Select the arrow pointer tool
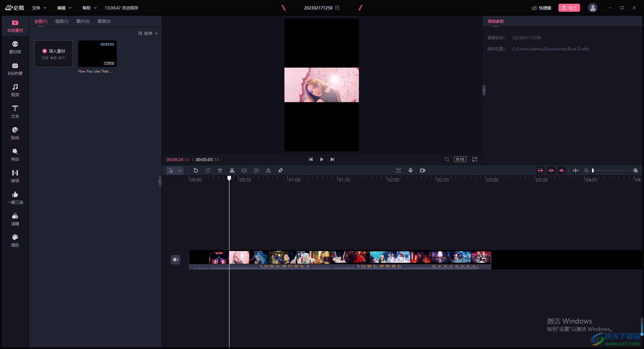644x349 pixels. click(171, 170)
